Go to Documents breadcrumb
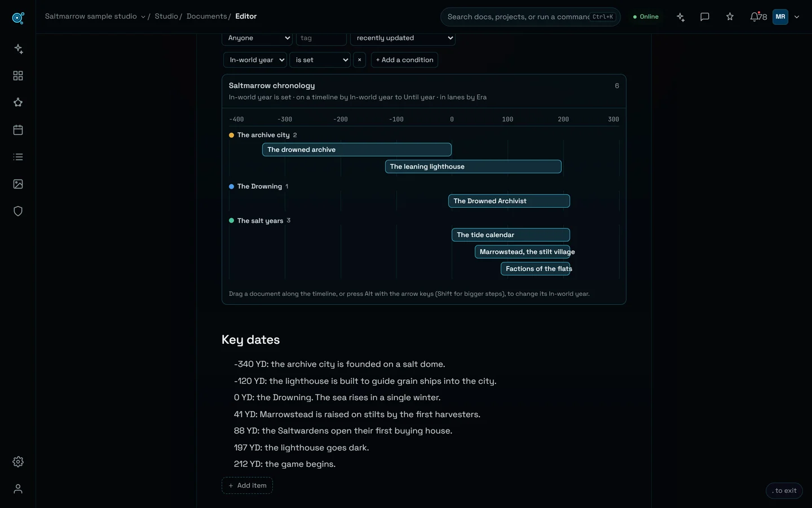The width and height of the screenshot is (812, 508). click(206, 16)
